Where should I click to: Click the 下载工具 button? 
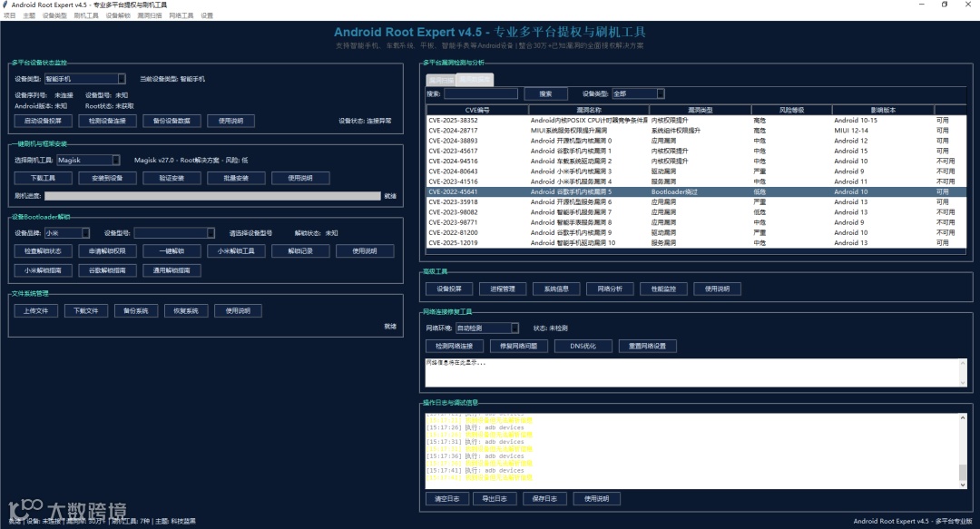point(44,178)
